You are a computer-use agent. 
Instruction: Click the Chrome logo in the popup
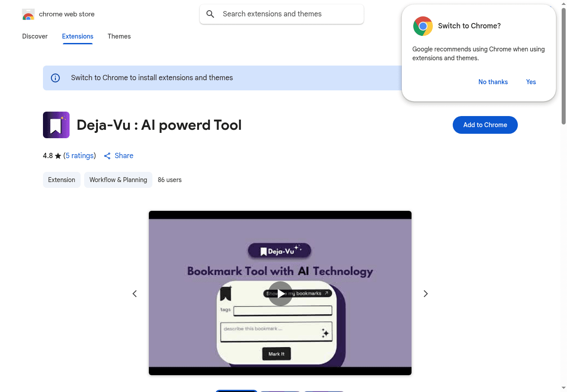click(x=423, y=26)
